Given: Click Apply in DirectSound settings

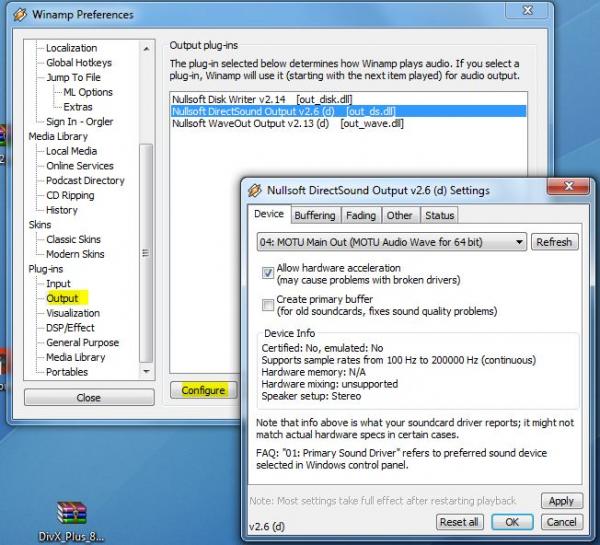Looking at the screenshot, I should 561,501.
